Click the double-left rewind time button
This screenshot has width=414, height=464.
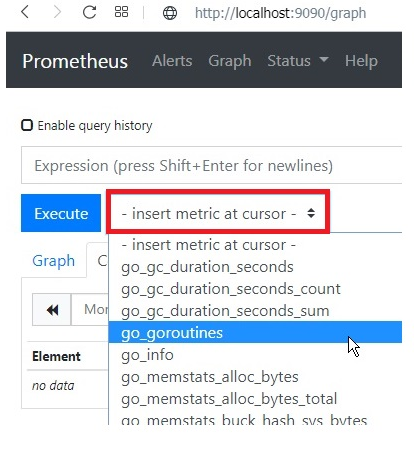(x=52, y=310)
